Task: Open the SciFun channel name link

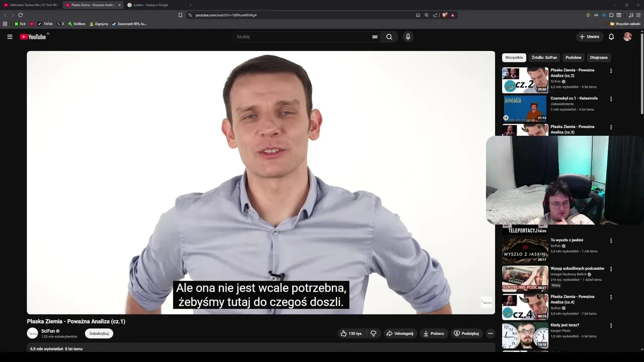Action: (x=48, y=331)
